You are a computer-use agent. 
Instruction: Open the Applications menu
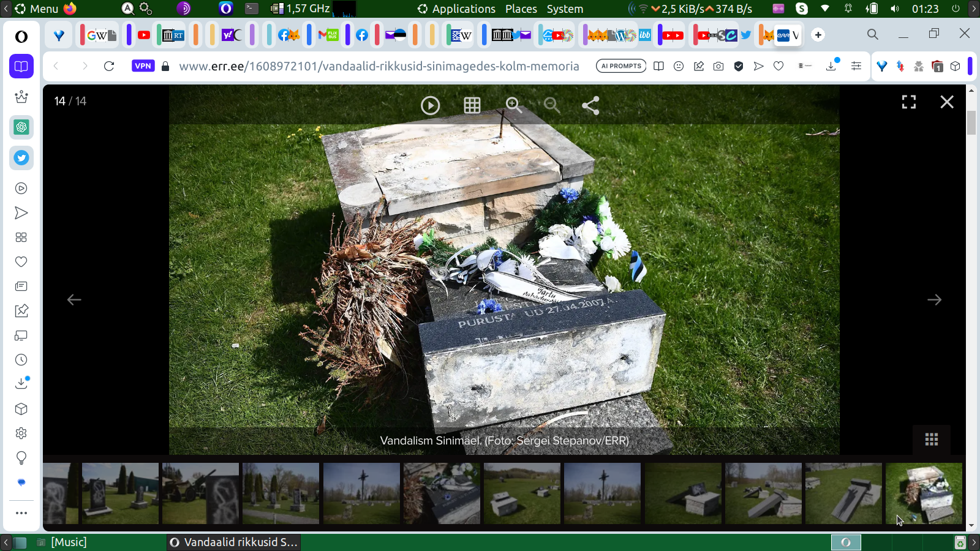456,9
